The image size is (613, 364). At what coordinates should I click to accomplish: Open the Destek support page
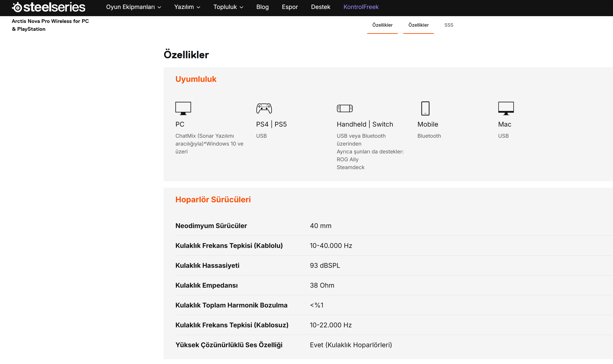321,7
